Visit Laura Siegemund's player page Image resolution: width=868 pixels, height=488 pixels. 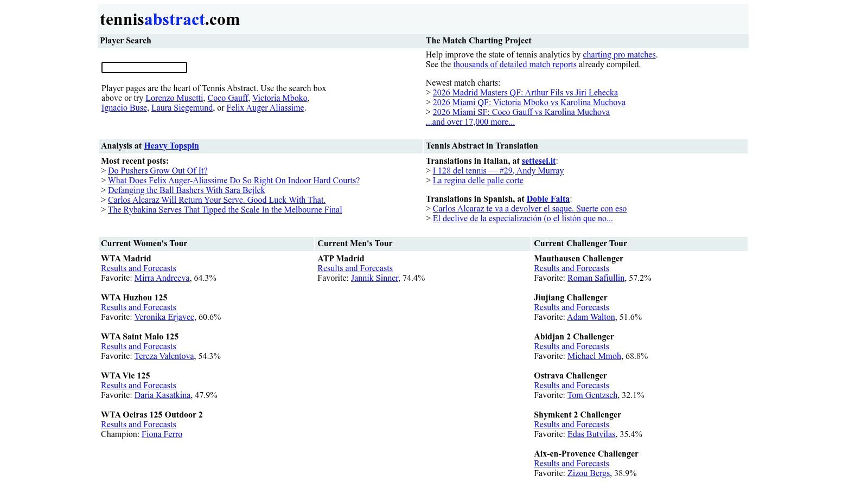182,108
